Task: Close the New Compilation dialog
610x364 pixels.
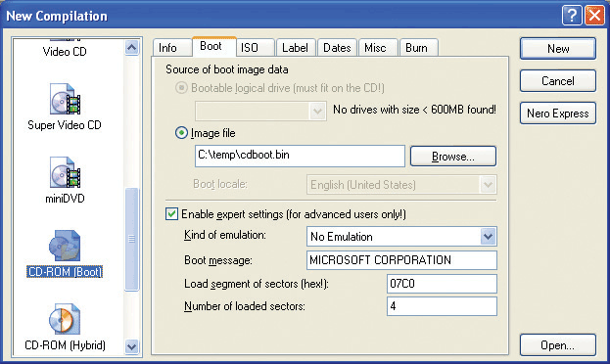Action: coord(595,16)
